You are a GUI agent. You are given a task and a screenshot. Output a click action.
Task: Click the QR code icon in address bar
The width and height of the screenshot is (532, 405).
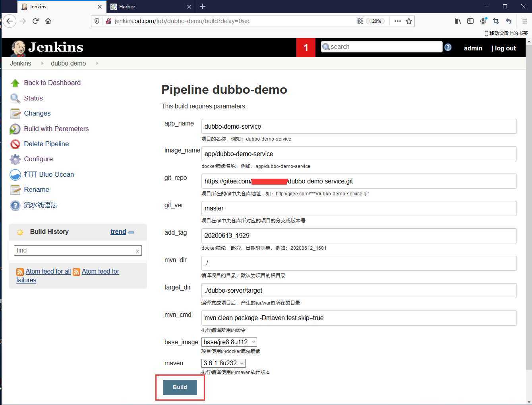360,21
